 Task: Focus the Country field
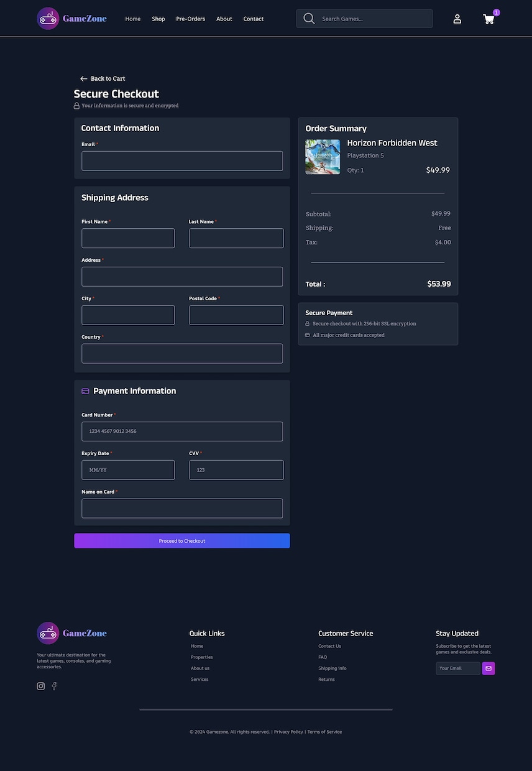(182, 354)
